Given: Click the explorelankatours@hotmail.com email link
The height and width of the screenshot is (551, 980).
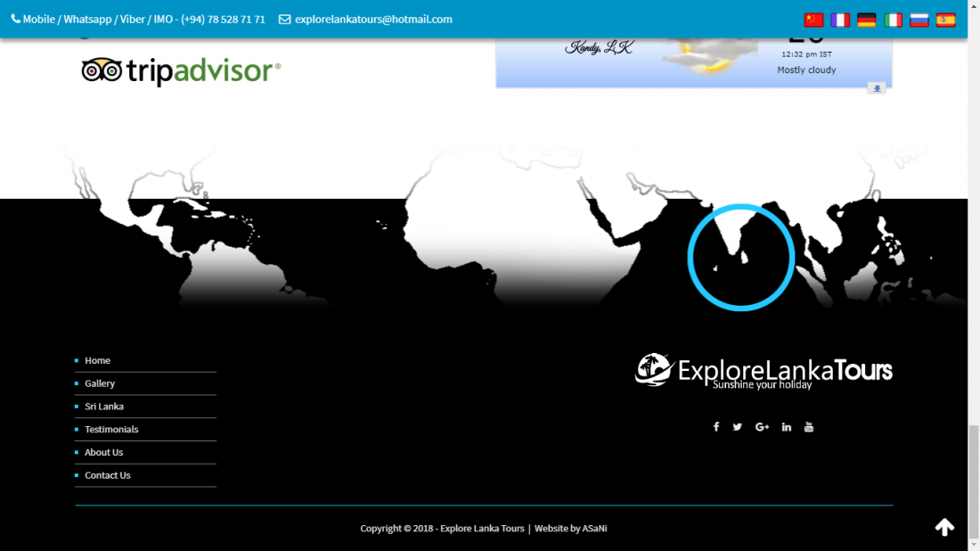Looking at the screenshot, I should [374, 20].
